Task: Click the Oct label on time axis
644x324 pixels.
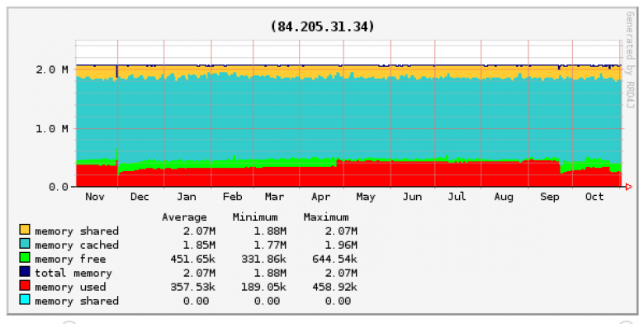Action: click(x=594, y=197)
